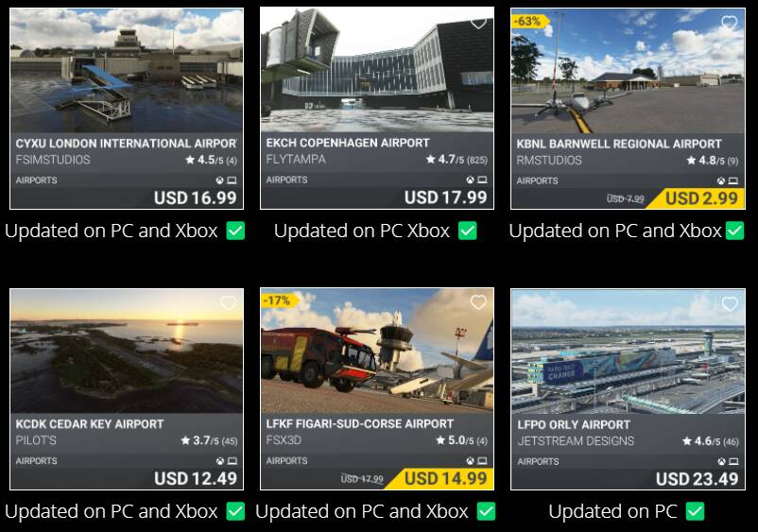This screenshot has height=532, width=758.
Task: Toggle green checkbox under CYXU London Airport
Action: pos(235,231)
